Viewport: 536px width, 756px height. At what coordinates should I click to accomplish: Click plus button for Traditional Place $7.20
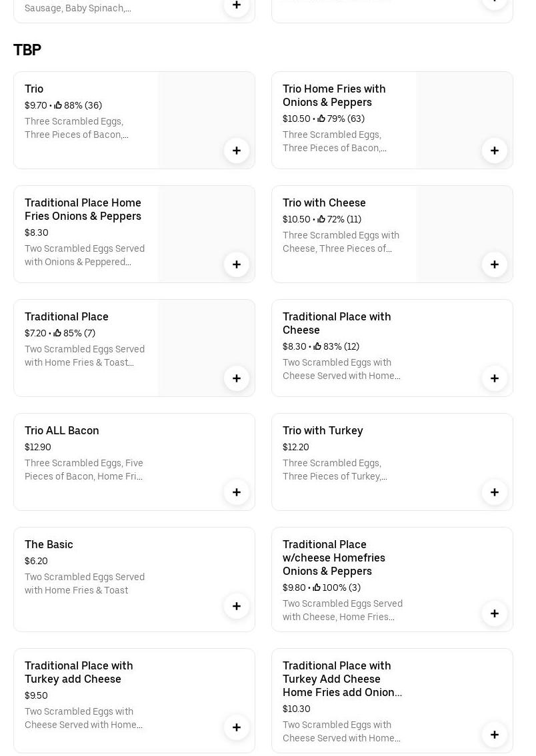coord(237,378)
